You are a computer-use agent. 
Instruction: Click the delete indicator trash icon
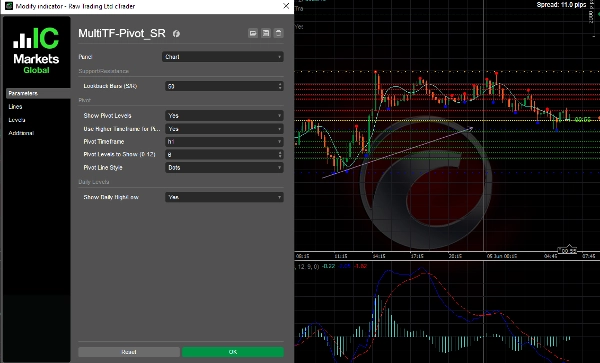click(x=279, y=33)
